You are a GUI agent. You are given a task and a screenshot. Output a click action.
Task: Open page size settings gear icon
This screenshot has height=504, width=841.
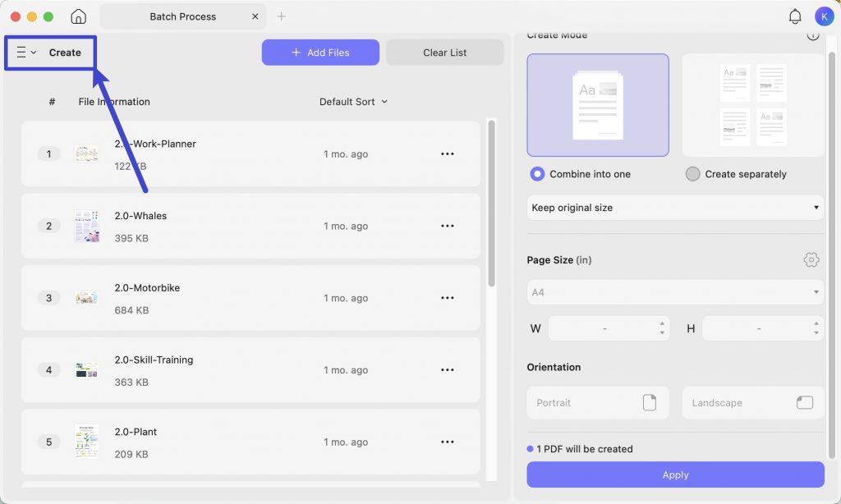coord(811,260)
